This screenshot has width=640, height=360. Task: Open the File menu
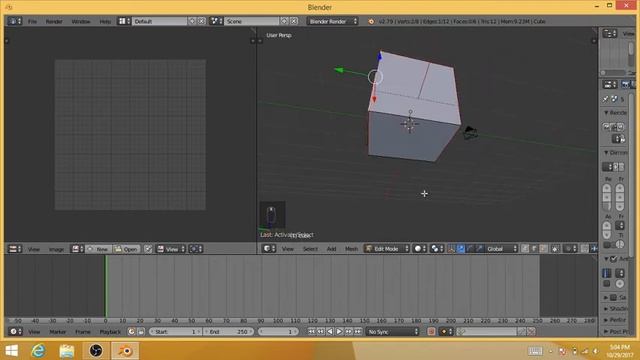32,21
